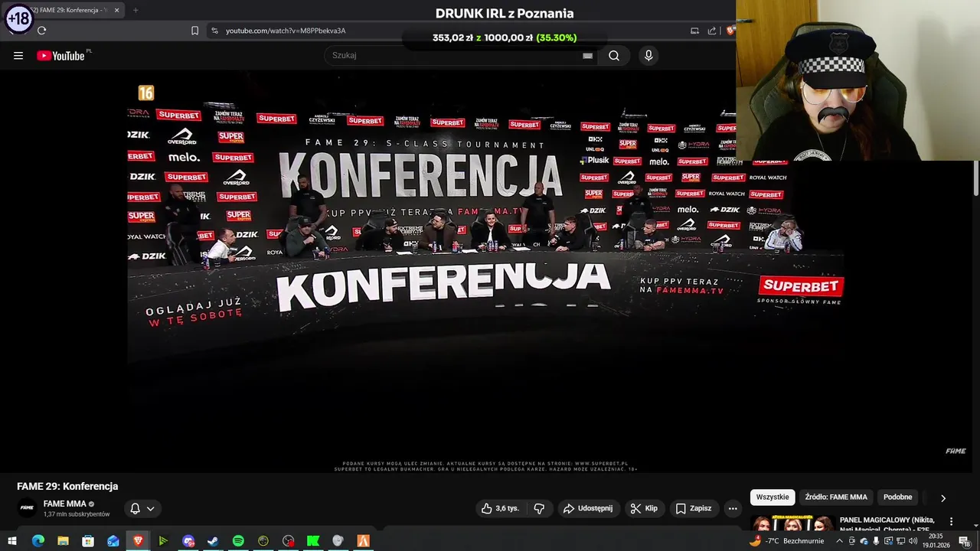This screenshot has width=980, height=551.
Task: Dislike the FAME 29 video
Action: pyautogui.click(x=539, y=508)
